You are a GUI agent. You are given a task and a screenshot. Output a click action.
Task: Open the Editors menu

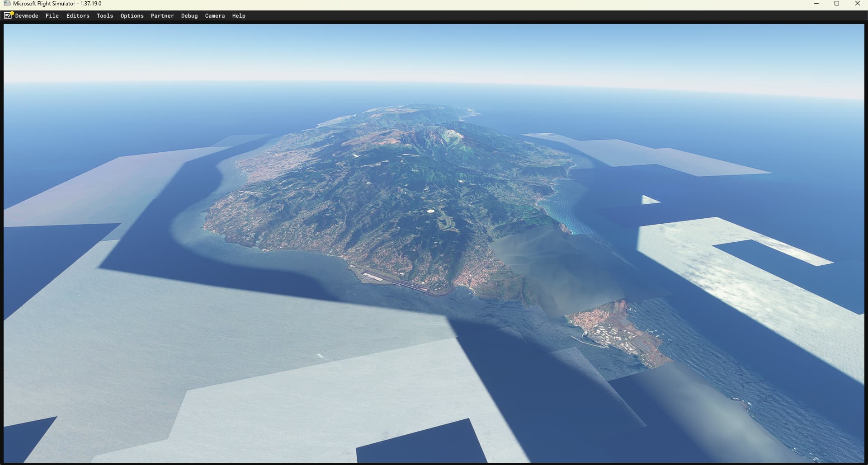point(78,16)
